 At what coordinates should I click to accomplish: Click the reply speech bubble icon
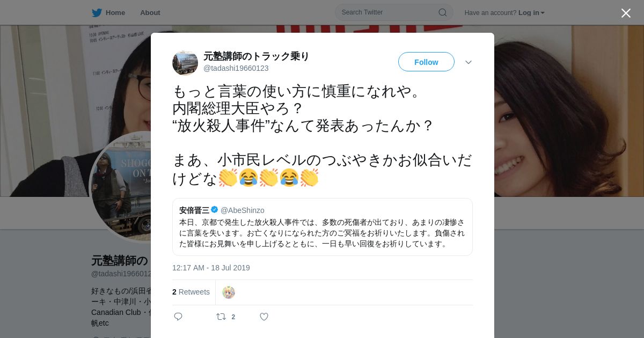pyautogui.click(x=178, y=317)
